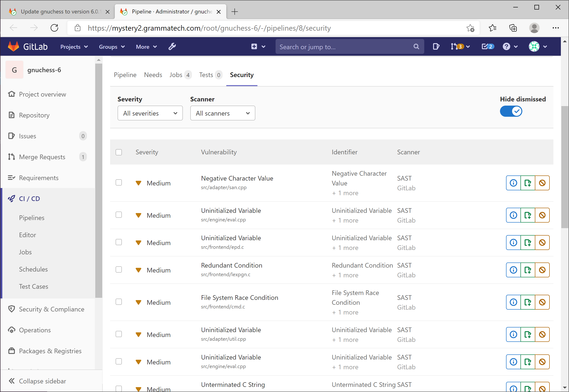569x392 pixels.
Task: Dismiss the util.cpp Uninitialized Variable vulnerability
Action: (542, 334)
